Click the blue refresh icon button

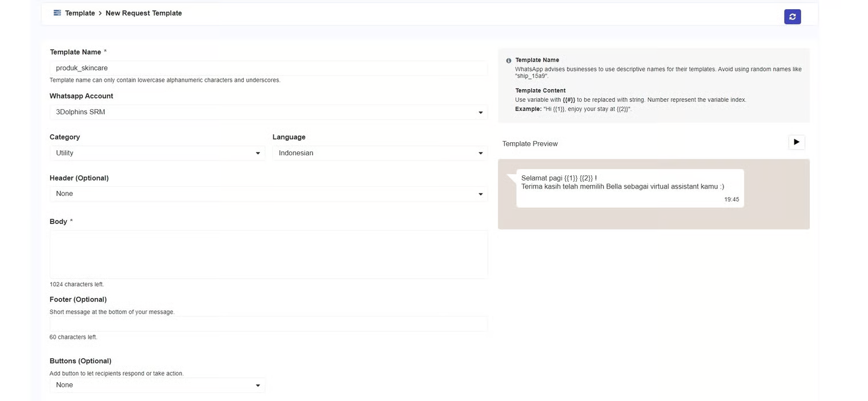[x=792, y=17]
